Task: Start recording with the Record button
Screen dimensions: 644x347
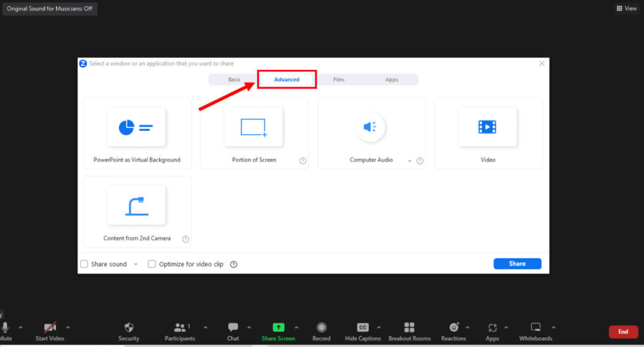Action: point(321,332)
